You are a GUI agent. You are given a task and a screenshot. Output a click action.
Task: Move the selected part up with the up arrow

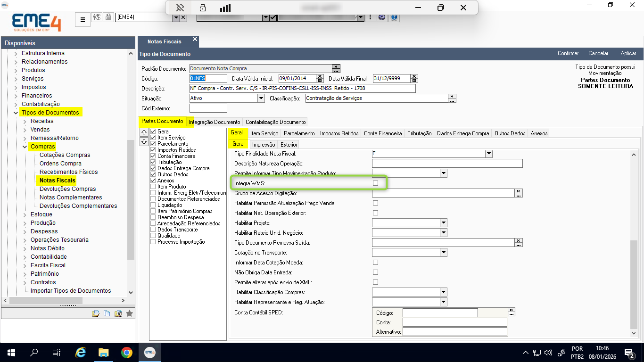pyautogui.click(x=144, y=132)
